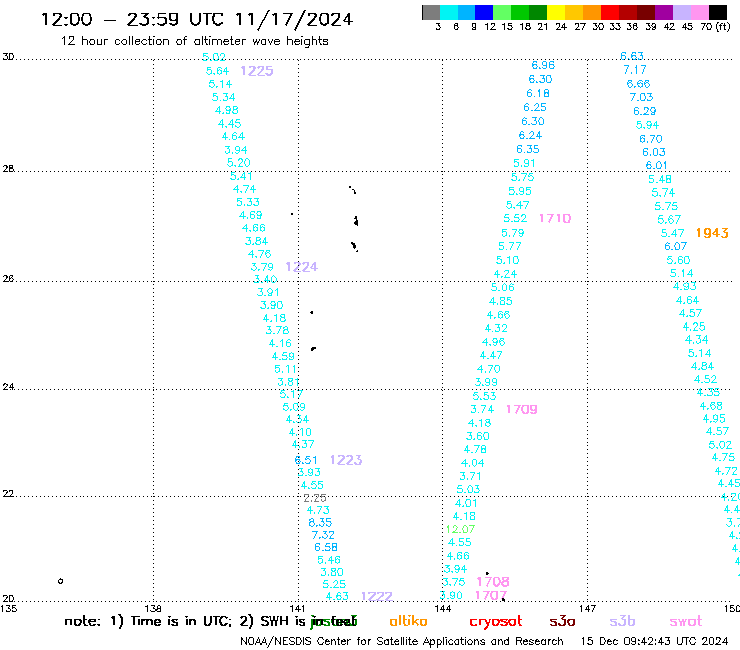Click the orange legend swatch above 30
740x650 pixels.
[592, 12]
